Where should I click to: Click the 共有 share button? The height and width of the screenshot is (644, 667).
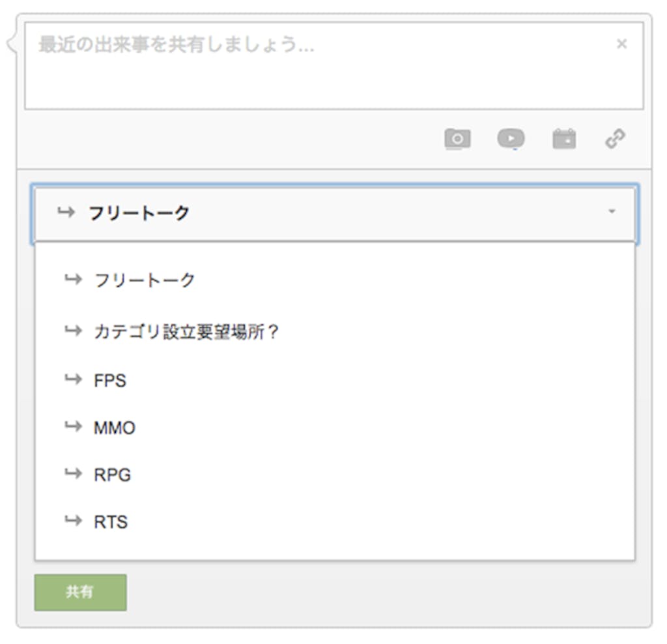[x=79, y=592]
